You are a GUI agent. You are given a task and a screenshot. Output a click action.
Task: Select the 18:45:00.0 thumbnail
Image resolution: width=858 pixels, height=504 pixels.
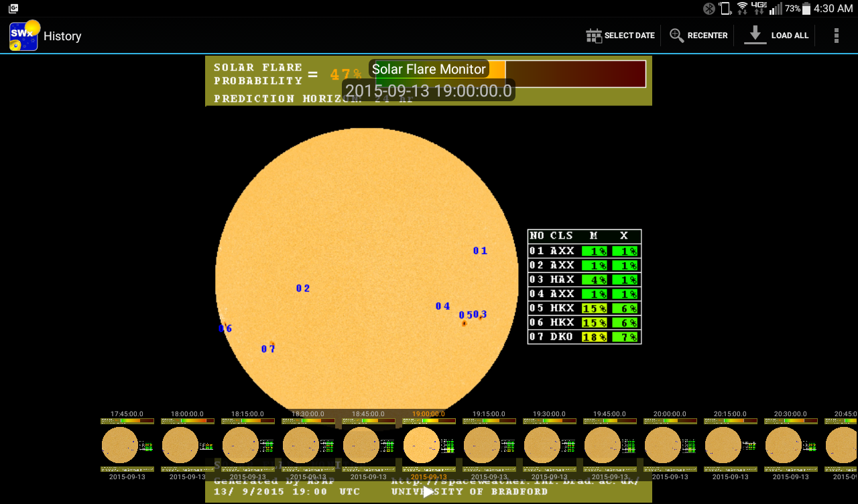coord(368,444)
